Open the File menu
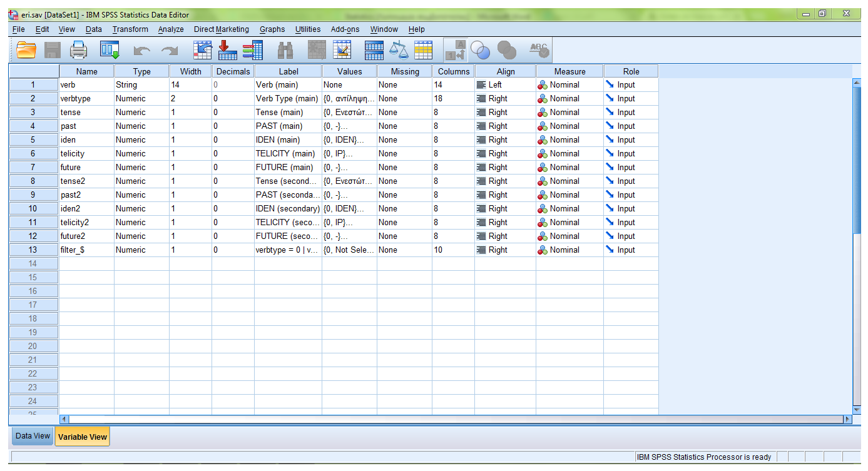Image resolution: width=868 pixels, height=471 pixels. coord(18,29)
